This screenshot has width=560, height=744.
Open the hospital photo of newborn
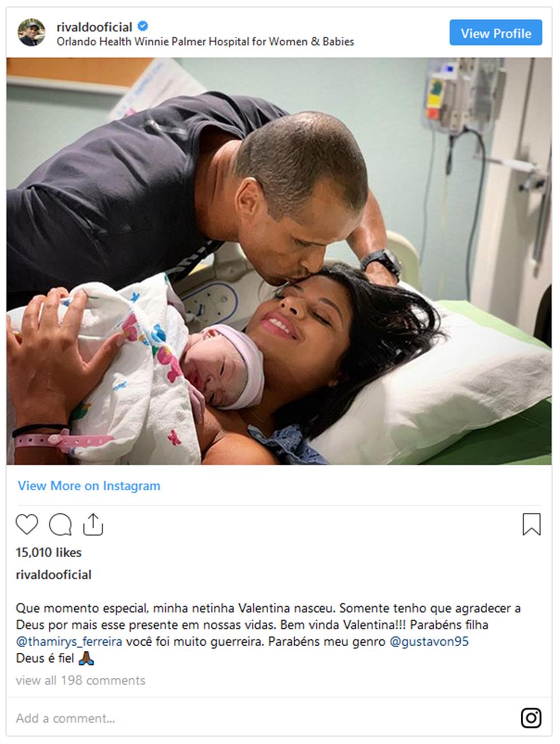pos(279,261)
